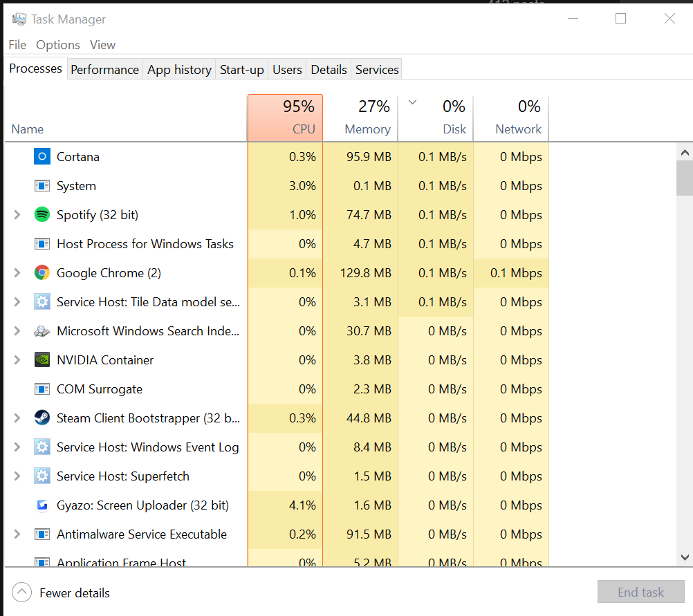The image size is (693, 616).
Task: Expand the Spotify (32 bit) process group
Action: (x=17, y=215)
